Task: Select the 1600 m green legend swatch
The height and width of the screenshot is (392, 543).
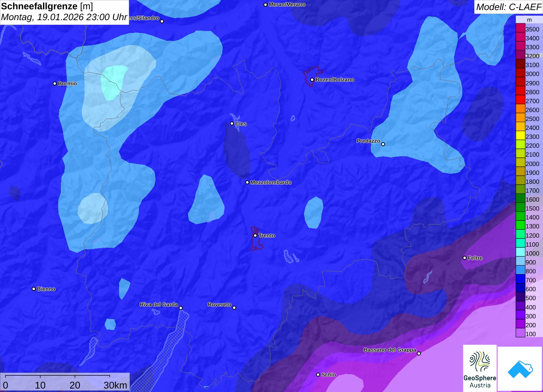Action: [x=521, y=199]
